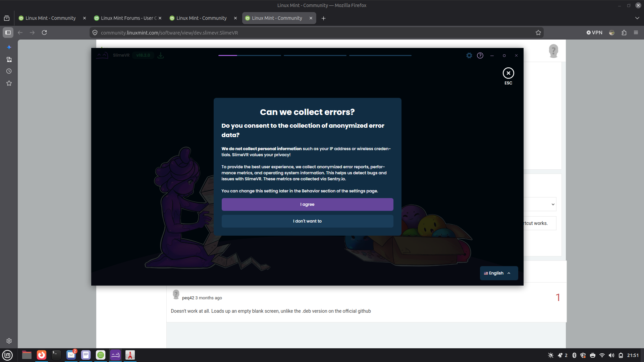Click the SlimeVR logo in the app header
Screen dimensions: 644x362
(x=102, y=55)
